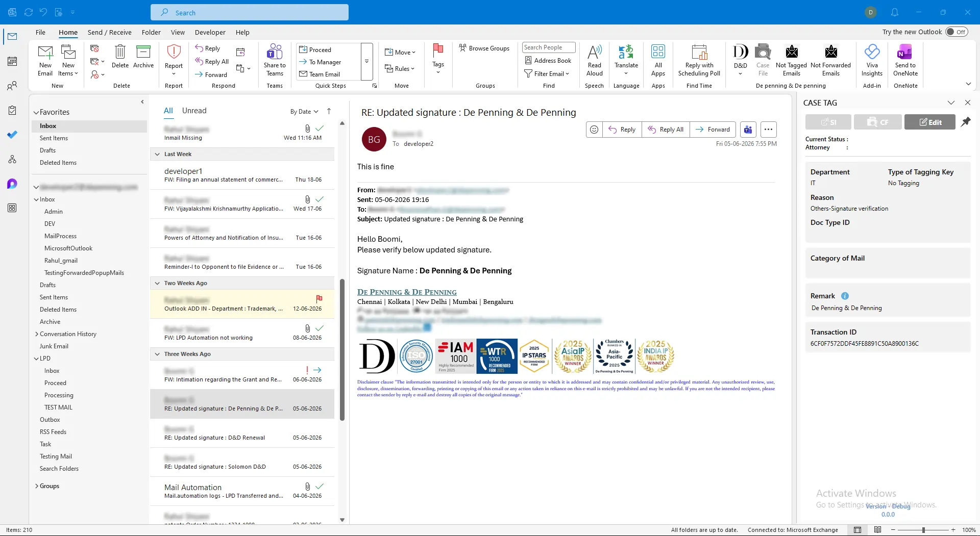980x536 pixels.
Task: Switch to Send / Receive tab
Action: pos(109,32)
